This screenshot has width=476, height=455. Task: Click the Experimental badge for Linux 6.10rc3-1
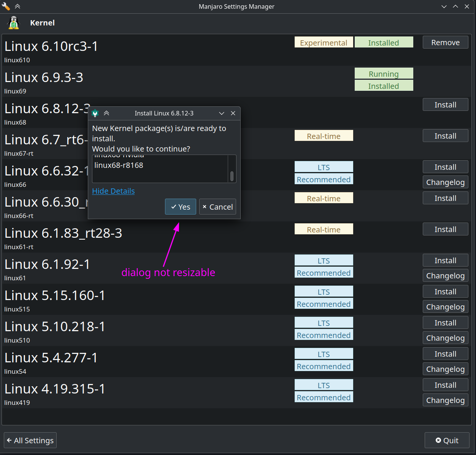324,42
